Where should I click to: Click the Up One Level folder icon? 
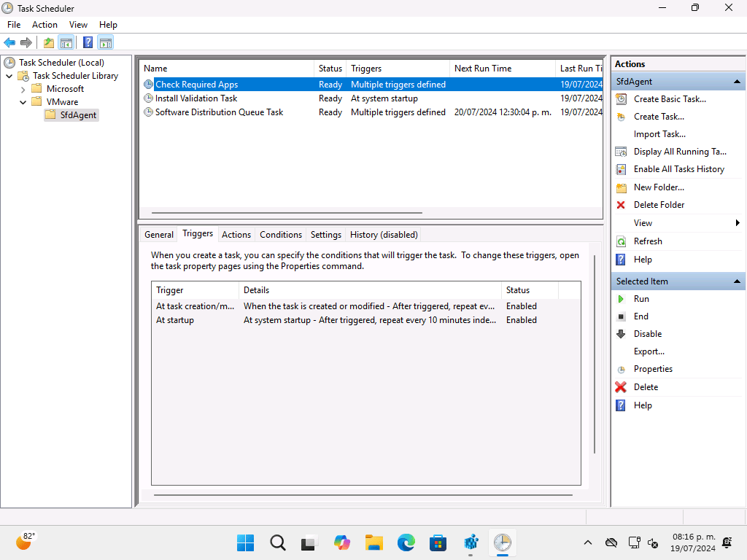[48, 42]
